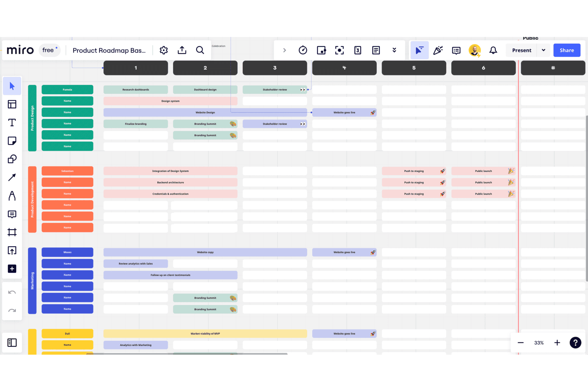Click the Undo arrow
588x392 pixels.
click(12, 292)
